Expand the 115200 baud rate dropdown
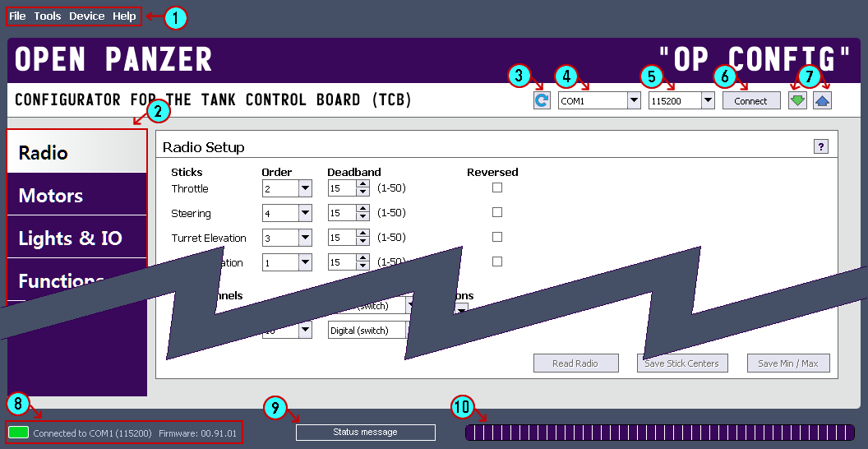Image resolution: width=868 pixels, height=449 pixels. click(708, 100)
